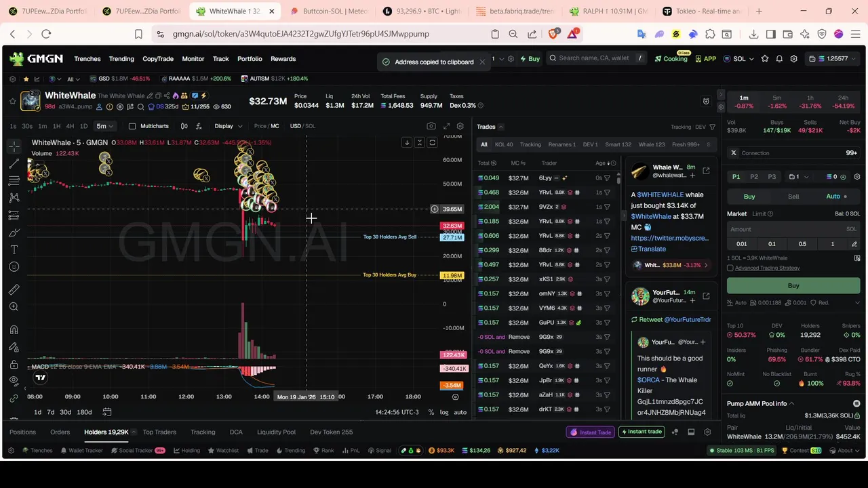Open date range calendar icon
This screenshot has height=488, width=868.
106,412
